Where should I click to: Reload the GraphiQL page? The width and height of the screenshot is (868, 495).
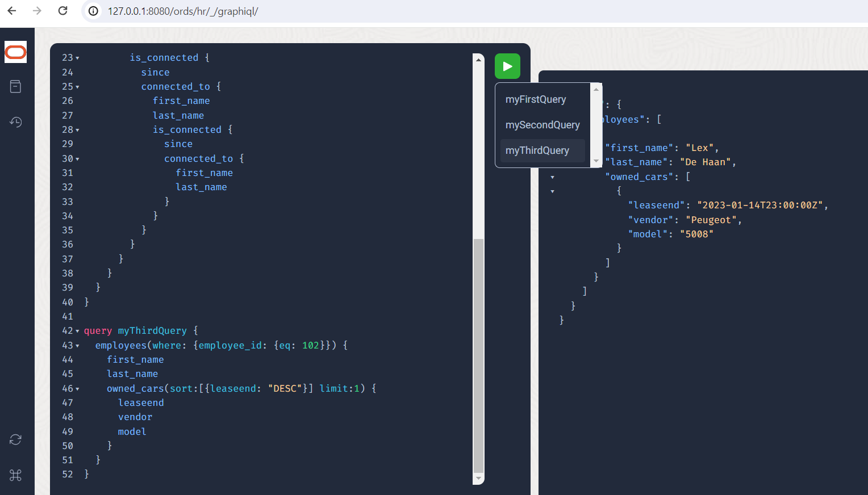coord(63,11)
